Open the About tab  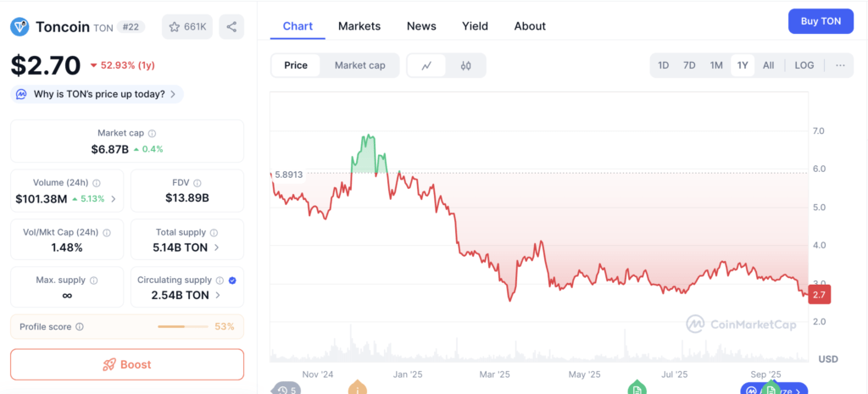[530, 26]
